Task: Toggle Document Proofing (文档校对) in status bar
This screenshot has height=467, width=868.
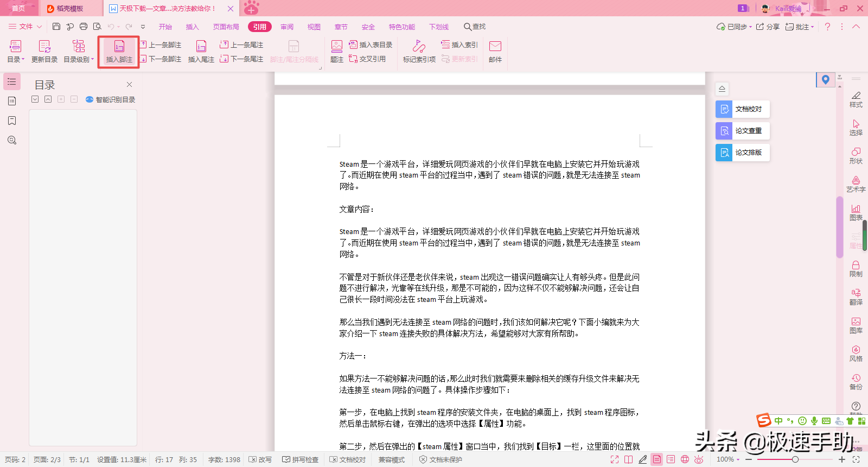Action: pos(348,459)
